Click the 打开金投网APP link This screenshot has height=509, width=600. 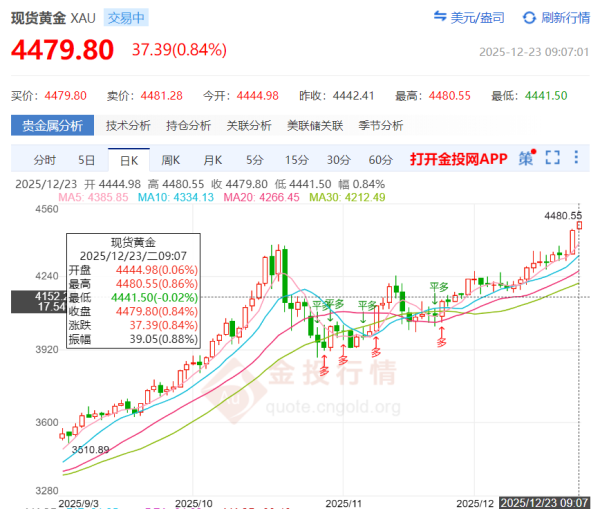click(459, 159)
